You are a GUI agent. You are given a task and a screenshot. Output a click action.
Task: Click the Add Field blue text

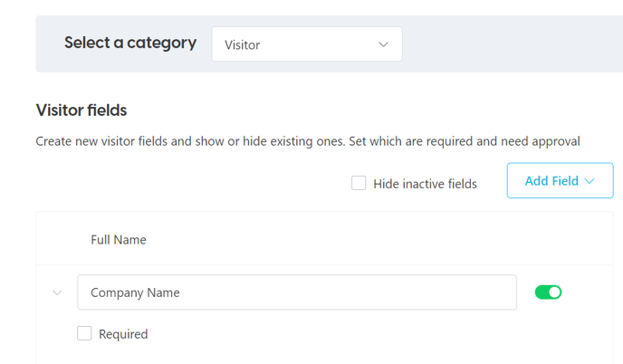(x=551, y=181)
